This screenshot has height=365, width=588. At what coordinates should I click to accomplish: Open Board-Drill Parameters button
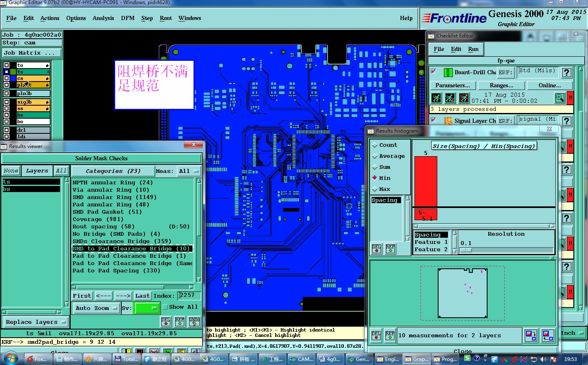[x=452, y=86]
